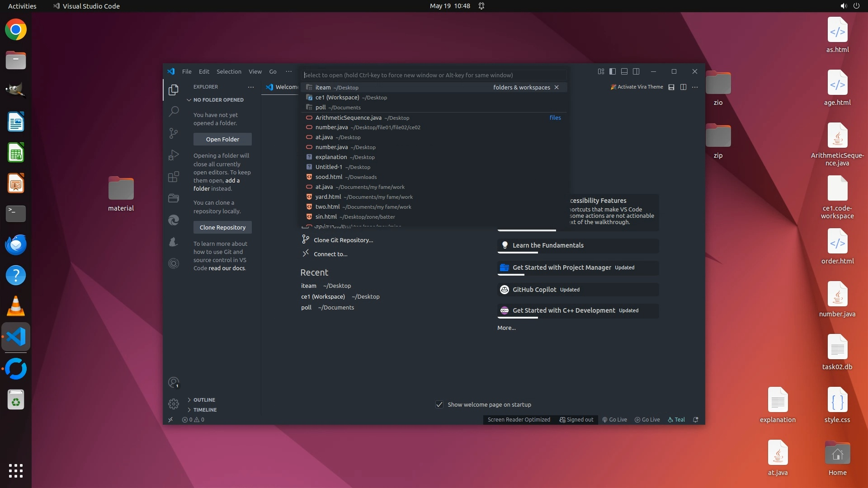Toggle the bottom panel layout icon
This screenshot has height=488, width=868.
[624, 71]
